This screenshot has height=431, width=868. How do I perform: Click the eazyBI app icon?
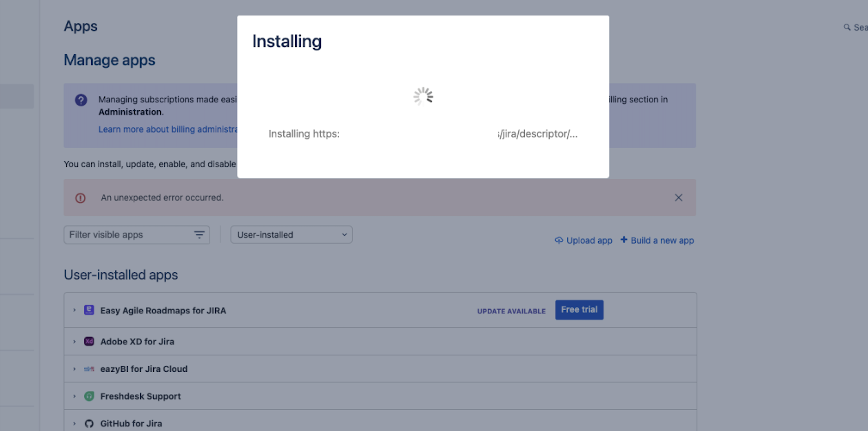(89, 369)
